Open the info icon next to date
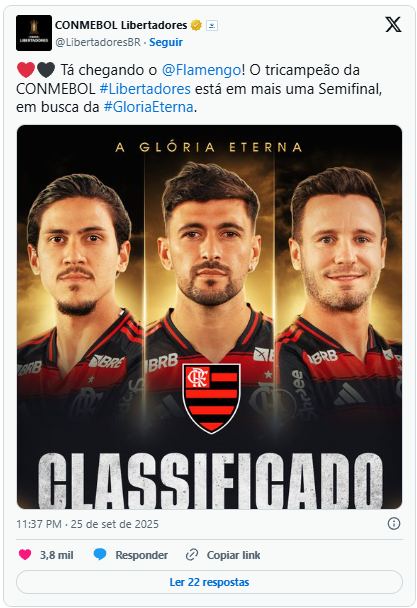 click(x=394, y=524)
